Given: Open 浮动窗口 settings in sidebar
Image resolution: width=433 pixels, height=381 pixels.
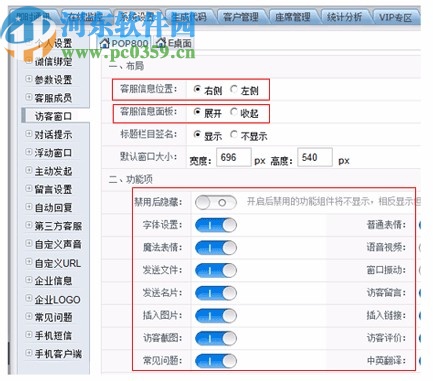Looking at the screenshot, I should click(x=53, y=153).
